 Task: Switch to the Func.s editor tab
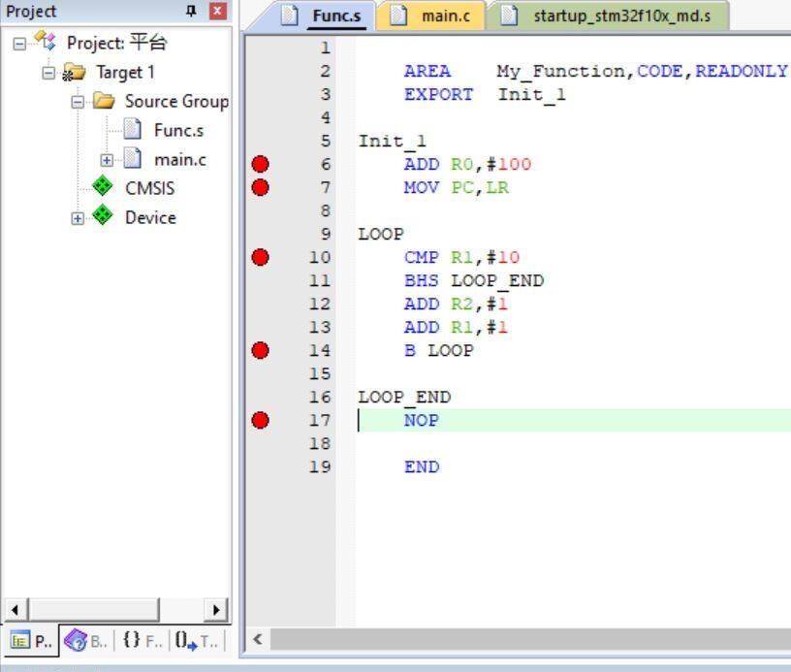coord(322,16)
